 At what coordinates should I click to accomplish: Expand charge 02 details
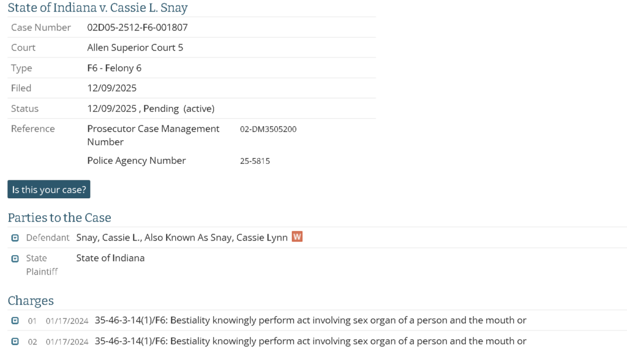pos(15,341)
